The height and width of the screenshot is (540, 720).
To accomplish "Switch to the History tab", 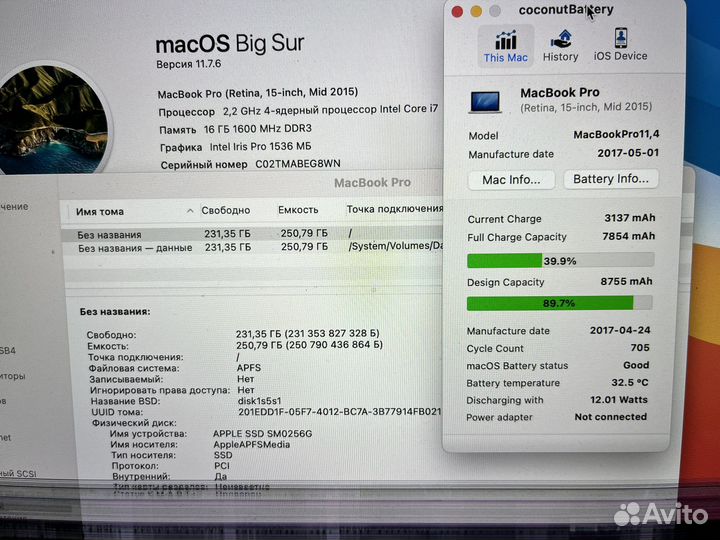I will [560, 46].
